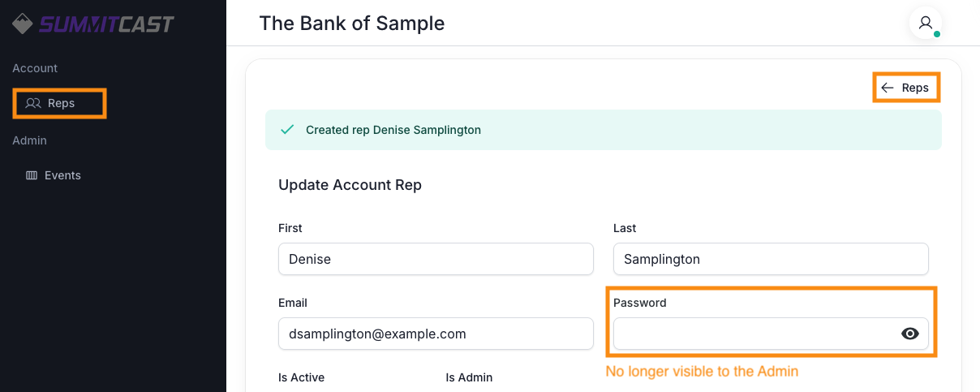Viewport: 980px width, 392px height.
Task: Open Events under Admin section
Action: [54, 175]
